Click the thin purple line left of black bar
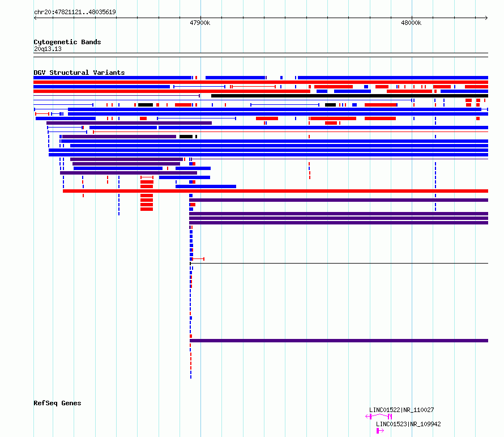 click(117, 96)
